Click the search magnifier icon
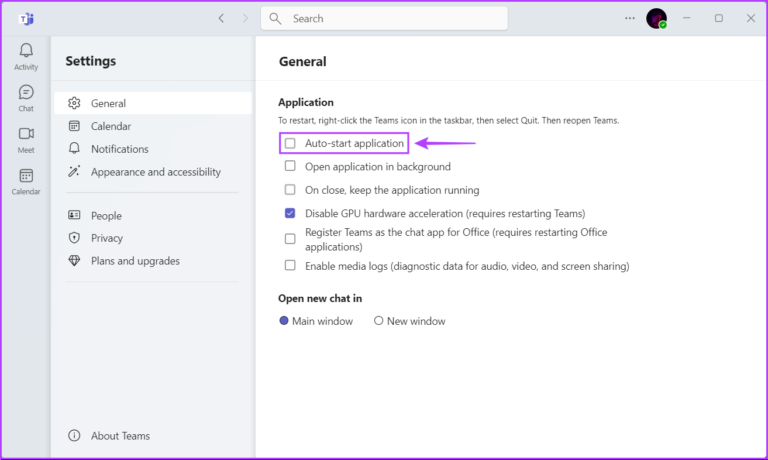 pyautogui.click(x=275, y=19)
